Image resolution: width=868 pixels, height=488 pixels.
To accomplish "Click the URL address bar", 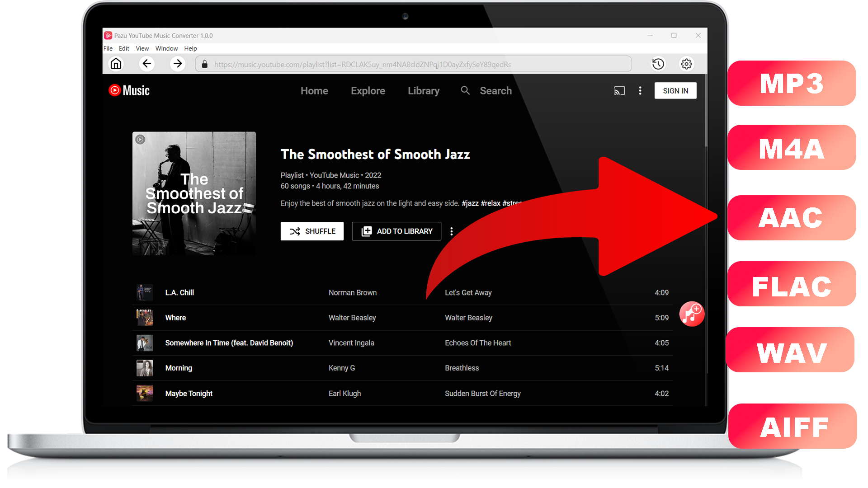I will (x=413, y=64).
